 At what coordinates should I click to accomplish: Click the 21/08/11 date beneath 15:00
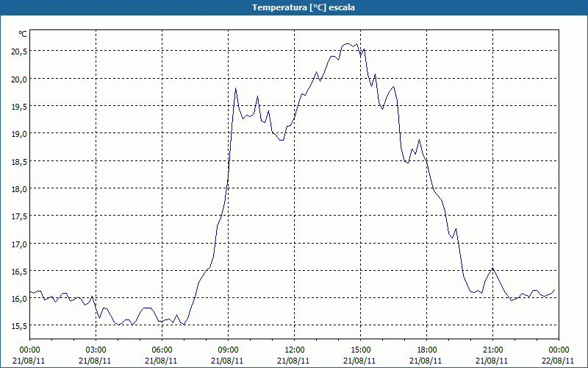(360, 361)
